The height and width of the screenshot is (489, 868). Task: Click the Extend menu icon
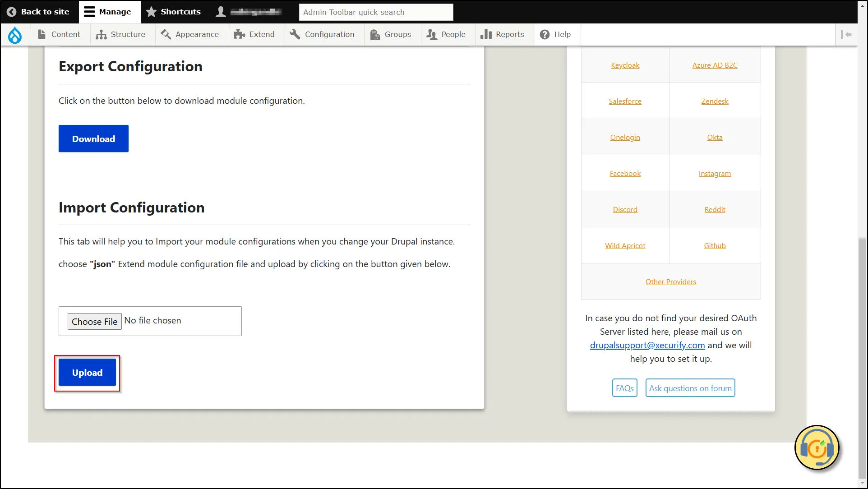[x=239, y=34]
